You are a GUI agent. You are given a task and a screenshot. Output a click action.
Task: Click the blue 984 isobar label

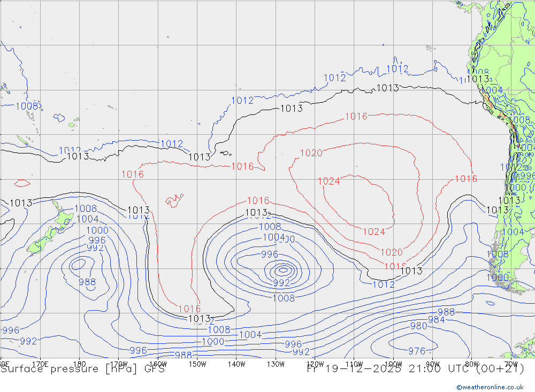click(436, 320)
